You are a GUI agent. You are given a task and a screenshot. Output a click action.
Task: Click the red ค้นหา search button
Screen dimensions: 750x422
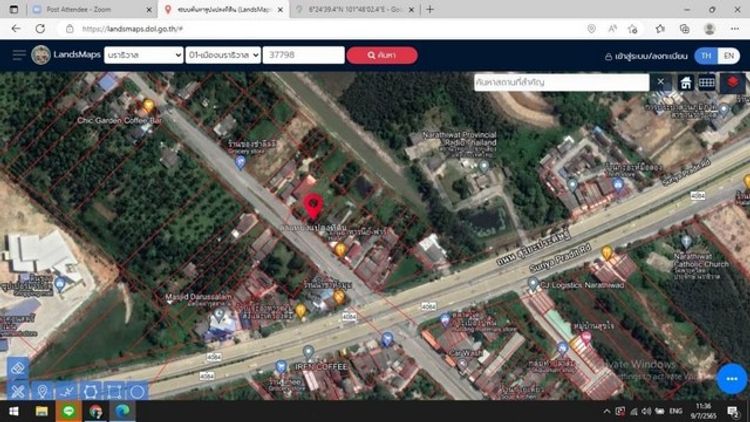click(x=381, y=55)
